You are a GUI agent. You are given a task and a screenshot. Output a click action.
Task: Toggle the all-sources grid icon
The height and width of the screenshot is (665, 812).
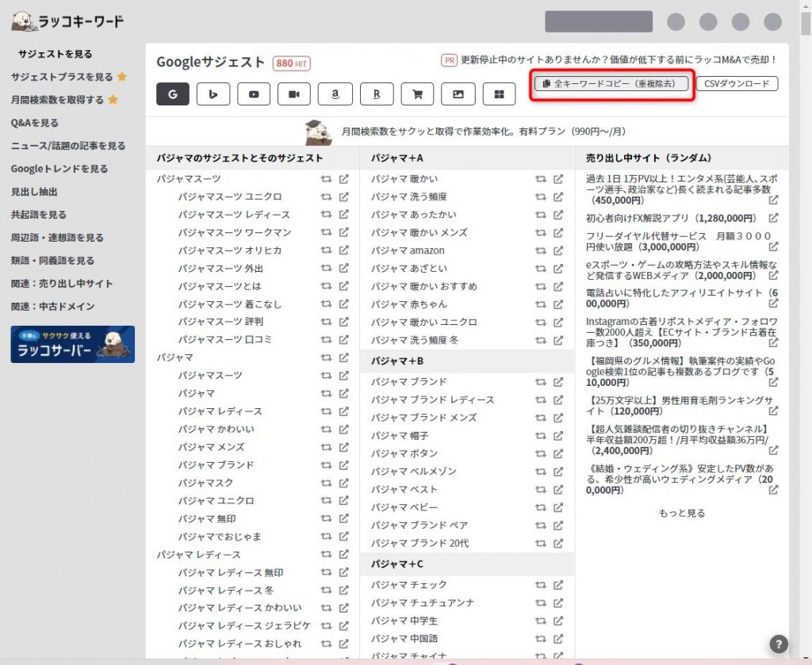[500, 94]
